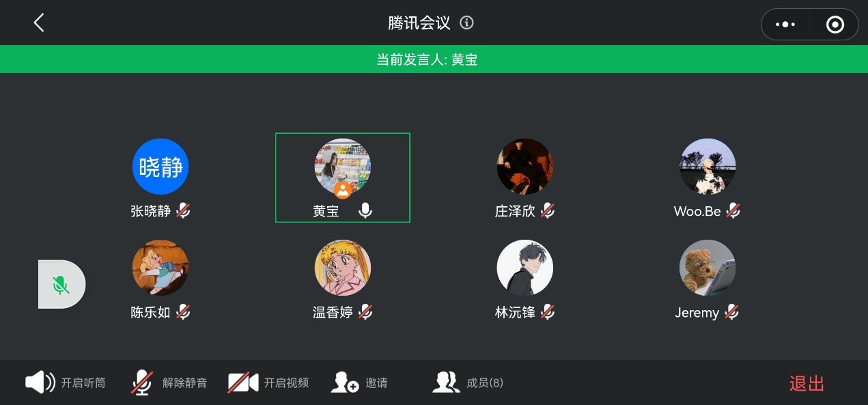The image size is (868, 405).
Task: Invite participants with 邀请 icon
Action: 359,382
